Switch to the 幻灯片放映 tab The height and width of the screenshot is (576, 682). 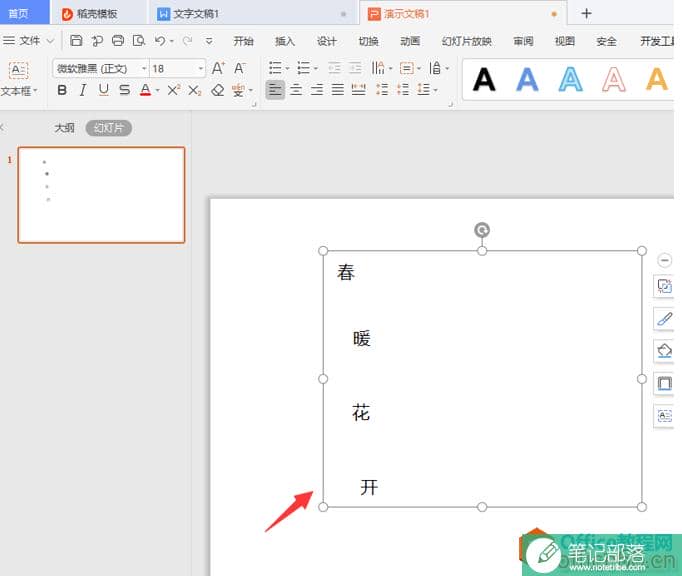(466, 41)
